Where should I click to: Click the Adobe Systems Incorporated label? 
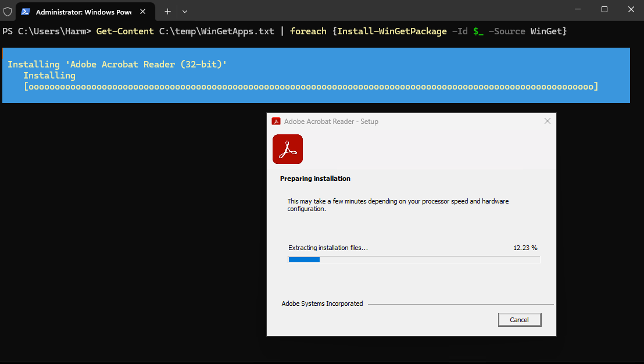tap(322, 304)
